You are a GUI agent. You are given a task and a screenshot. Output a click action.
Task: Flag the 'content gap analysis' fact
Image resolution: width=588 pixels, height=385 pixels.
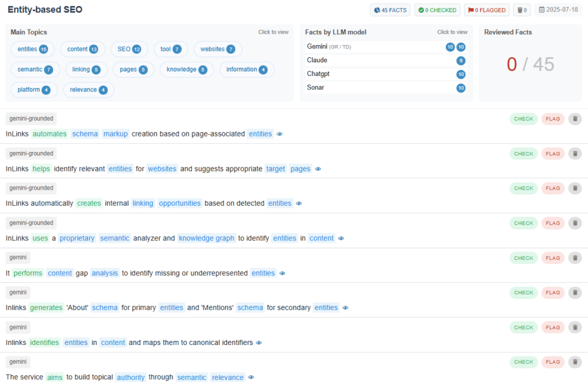[x=553, y=258]
